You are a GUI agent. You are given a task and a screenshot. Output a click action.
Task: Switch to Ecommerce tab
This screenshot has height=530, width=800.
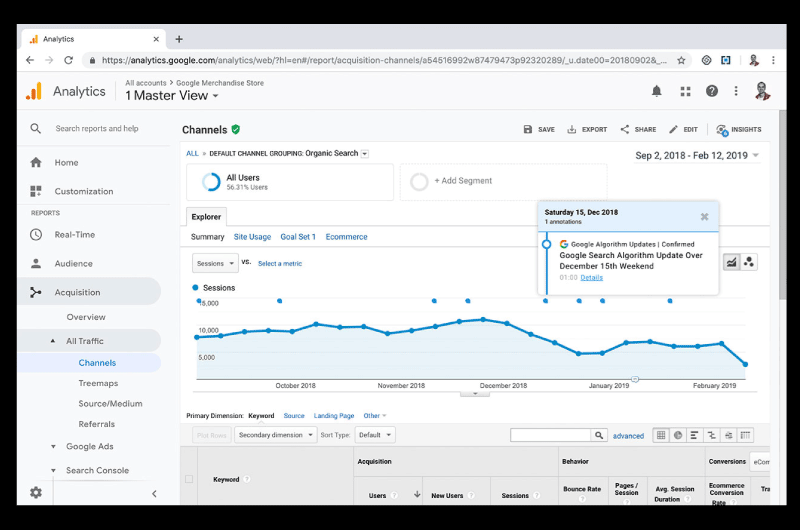(x=346, y=237)
